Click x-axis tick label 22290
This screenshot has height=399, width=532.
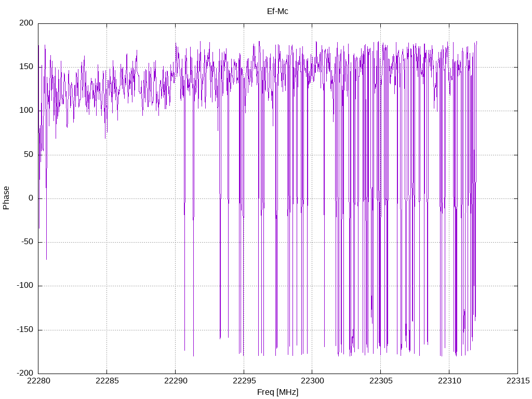176,381
